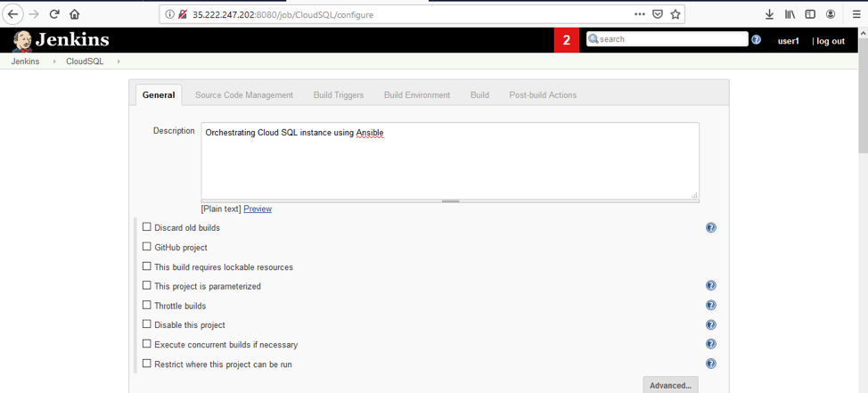Go forward with the browser forward arrow
This screenshot has width=868, height=393.
point(33,14)
